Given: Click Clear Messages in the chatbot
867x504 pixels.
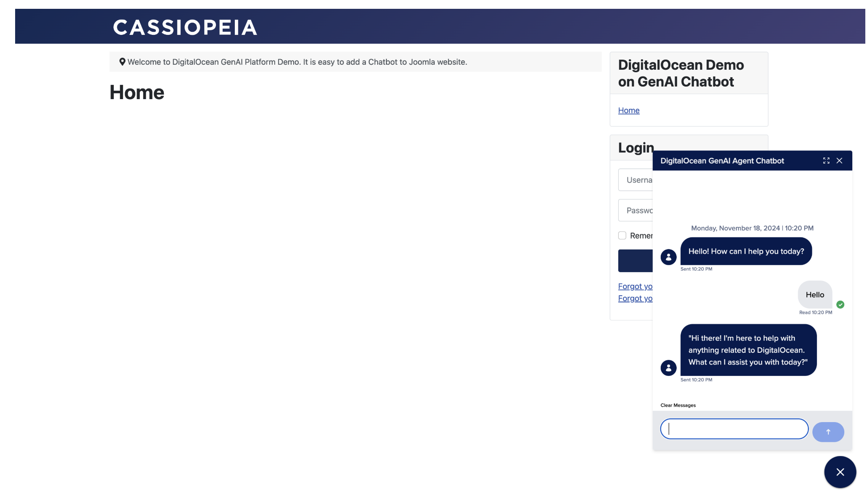Looking at the screenshot, I should point(678,405).
